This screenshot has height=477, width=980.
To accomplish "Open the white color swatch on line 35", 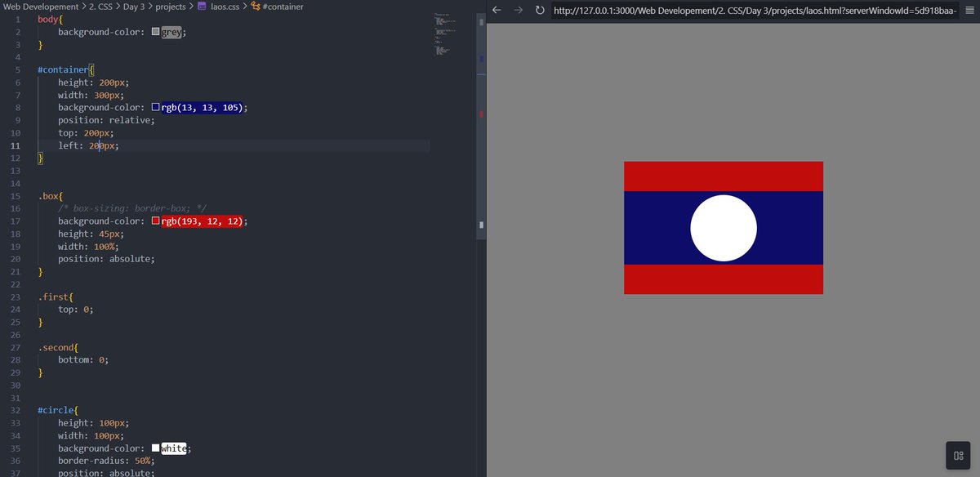I will click(156, 448).
